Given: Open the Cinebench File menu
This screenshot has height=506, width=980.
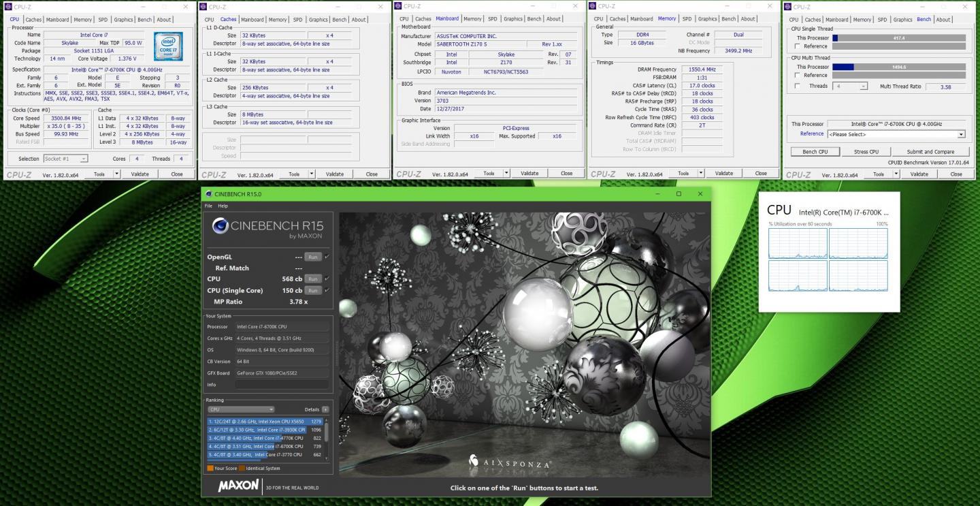Looking at the screenshot, I should pos(208,206).
